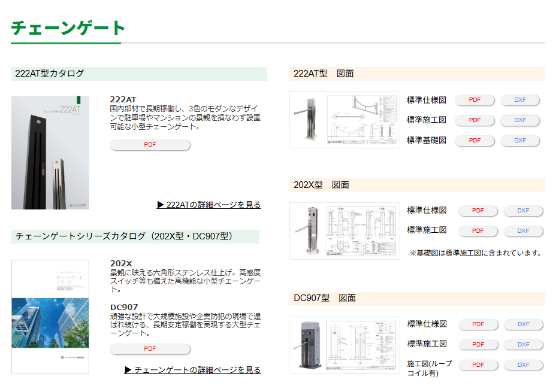Select the 222AT 標準基礎図 label
Viewport: 559px width, 392px height.
(427, 141)
